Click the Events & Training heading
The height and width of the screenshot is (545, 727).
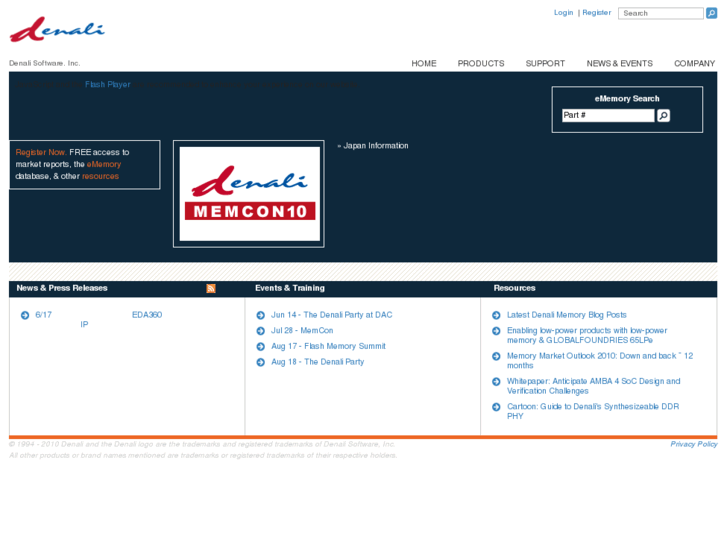(x=290, y=288)
